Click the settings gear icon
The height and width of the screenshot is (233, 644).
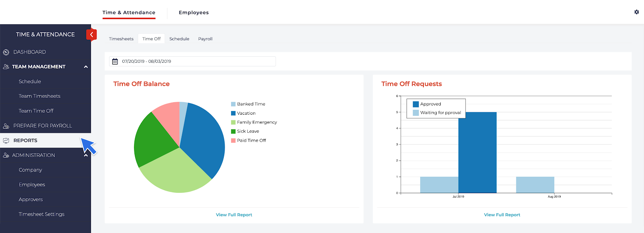click(636, 12)
